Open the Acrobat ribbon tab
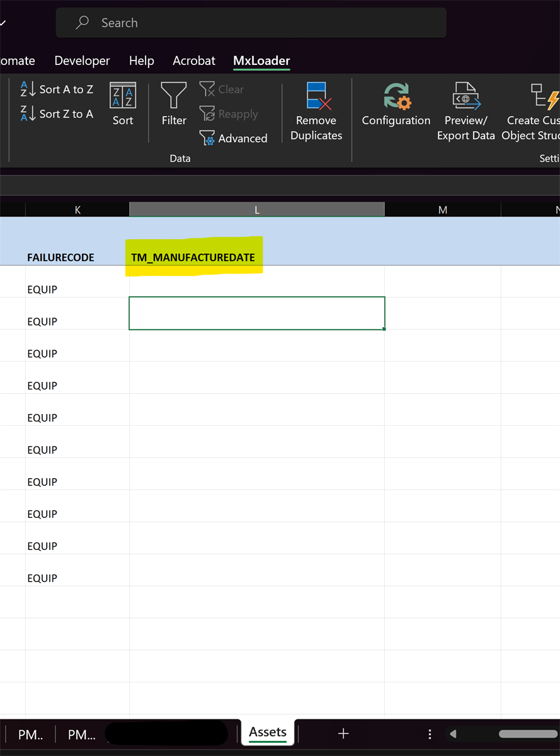This screenshot has width=560, height=756. 193,60
